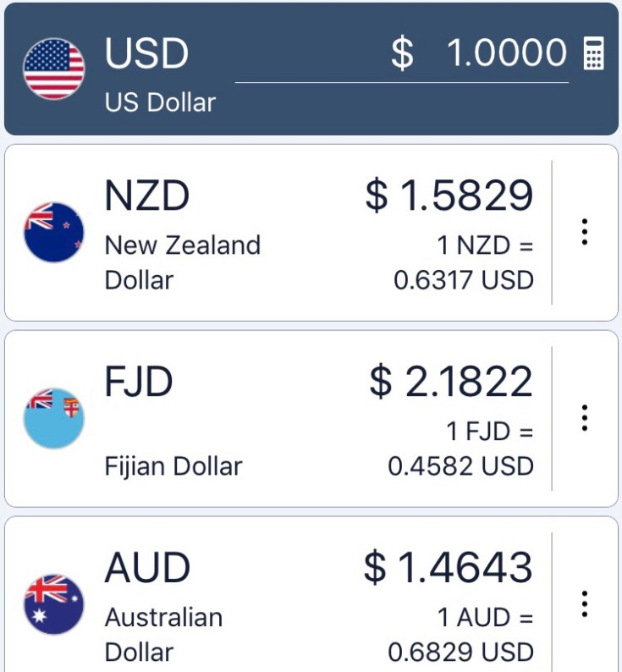Tap the US Dollar currency name
622x672 pixels.
[160, 102]
